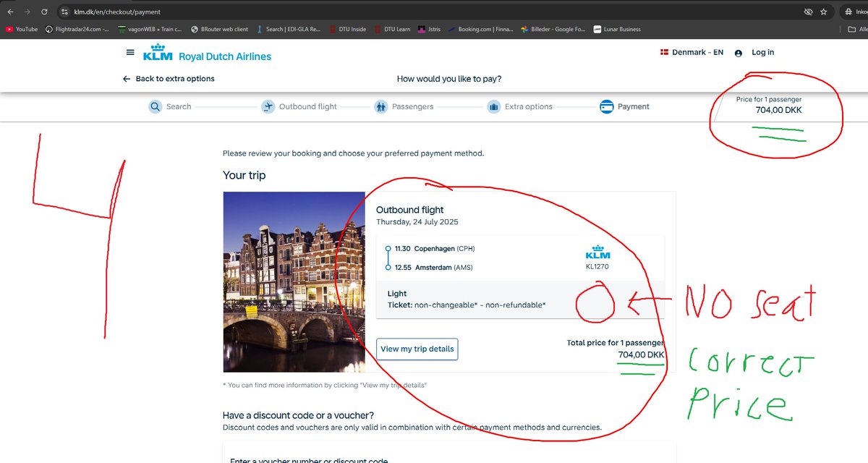Go back using the browser back arrow
This screenshot has width=868, height=463.
tap(10, 12)
